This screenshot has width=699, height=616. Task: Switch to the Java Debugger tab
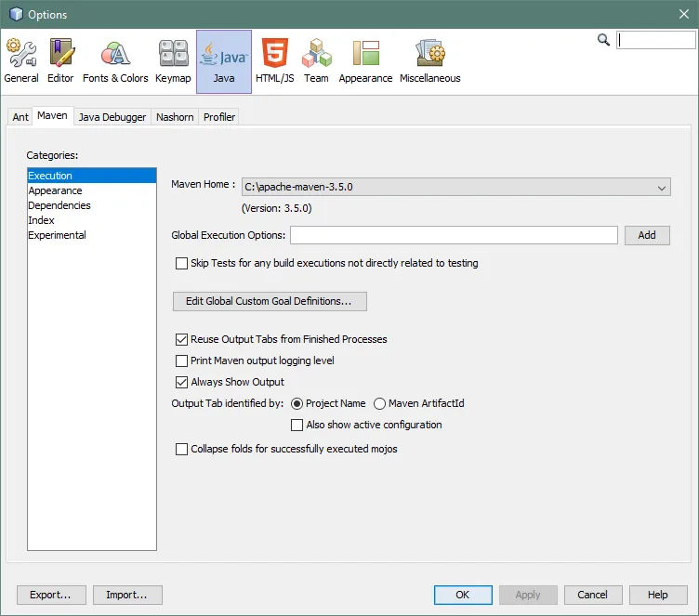tap(112, 117)
